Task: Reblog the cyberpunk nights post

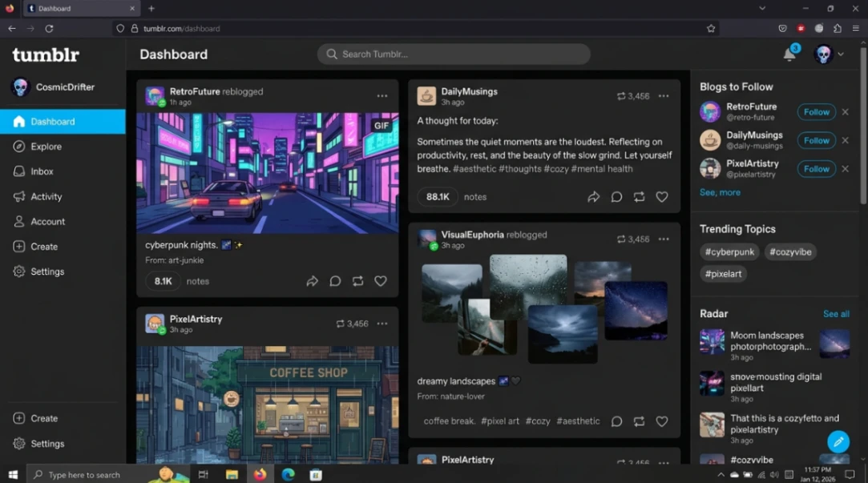Action: pyautogui.click(x=357, y=281)
